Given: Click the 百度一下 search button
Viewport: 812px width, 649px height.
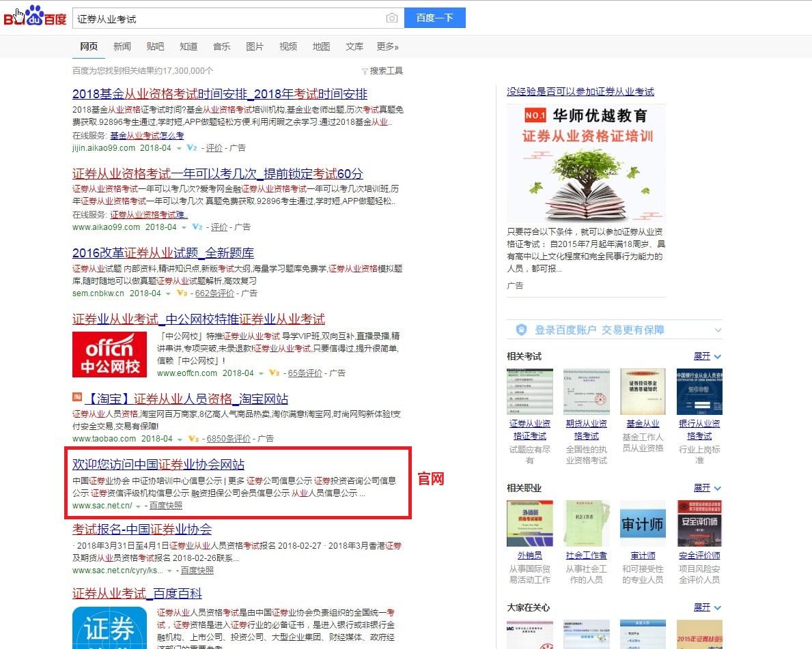Looking at the screenshot, I should click(x=435, y=18).
